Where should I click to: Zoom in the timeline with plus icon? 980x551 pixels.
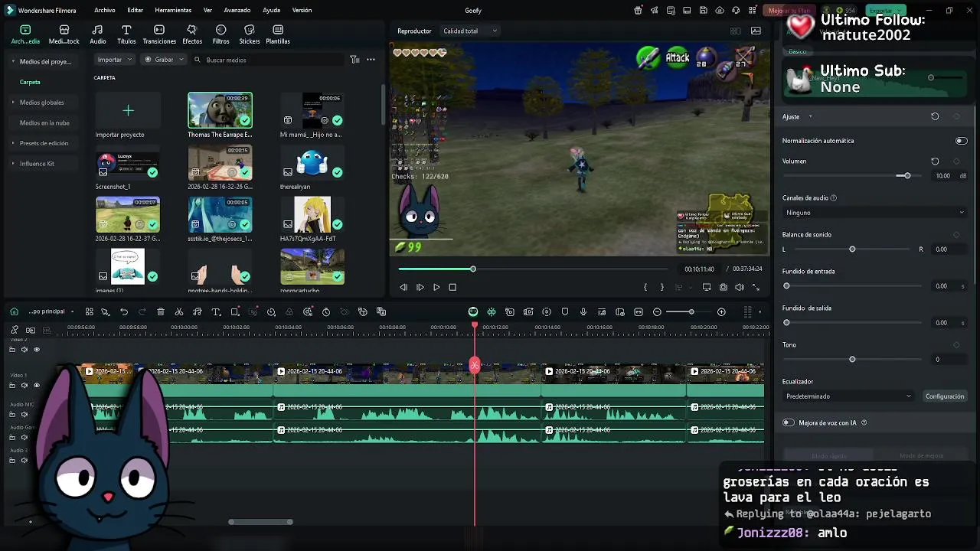721,312
